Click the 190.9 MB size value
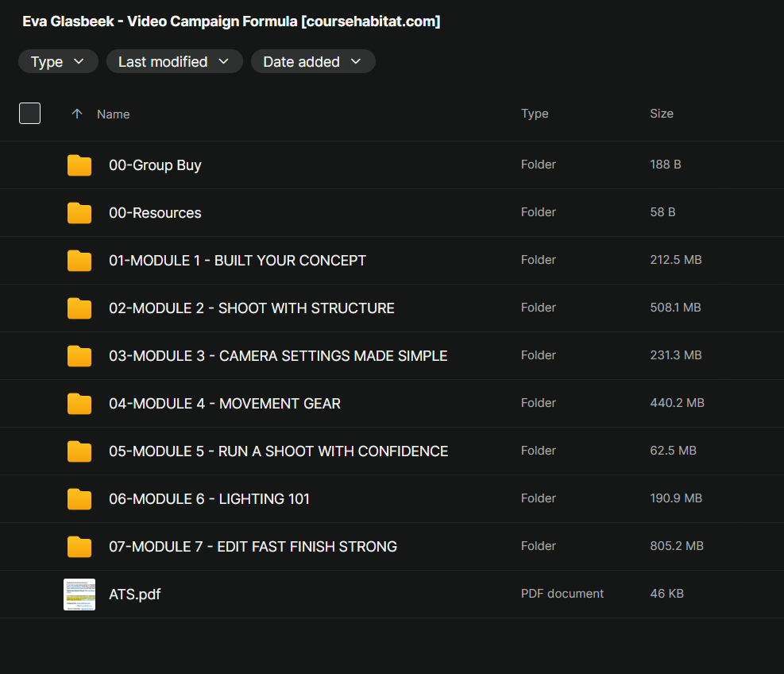Screen dimensions: 784x674 [x=676, y=498]
